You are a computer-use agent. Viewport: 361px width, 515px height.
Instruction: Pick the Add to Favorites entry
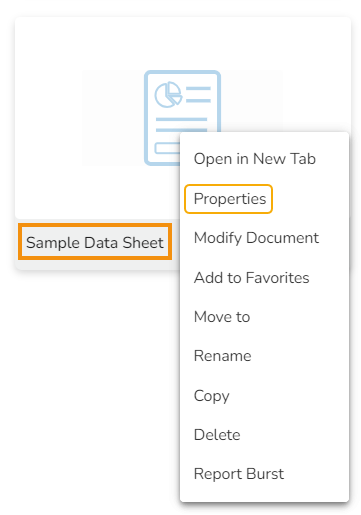click(x=251, y=278)
